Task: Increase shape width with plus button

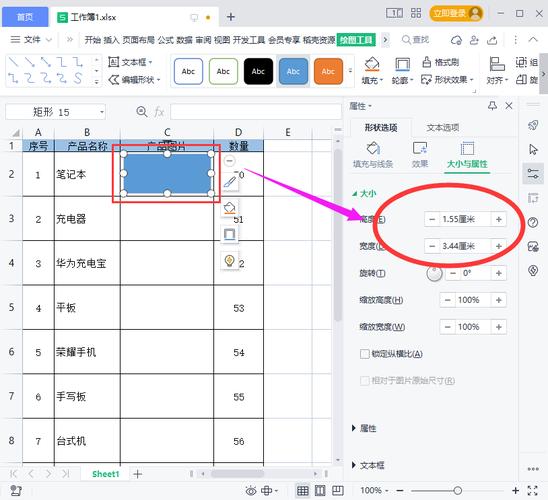Action: click(x=499, y=246)
